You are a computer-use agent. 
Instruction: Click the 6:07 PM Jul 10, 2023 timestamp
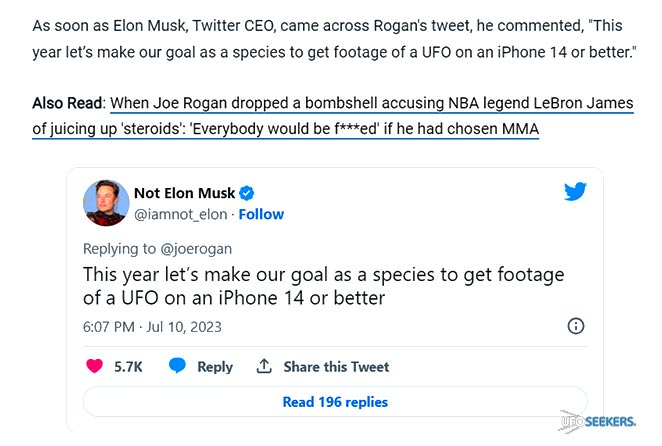[152, 327]
